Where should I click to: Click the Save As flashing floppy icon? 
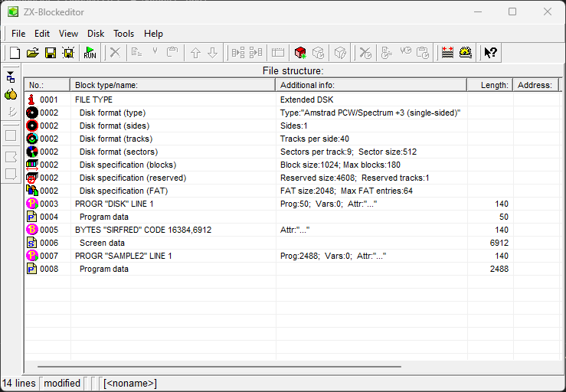[x=68, y=53]
